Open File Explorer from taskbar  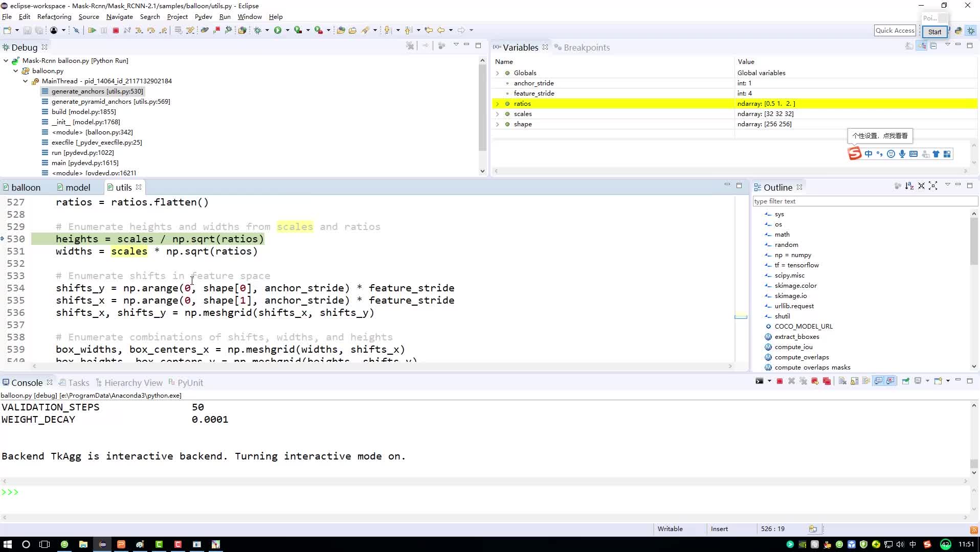coord(83,544)
